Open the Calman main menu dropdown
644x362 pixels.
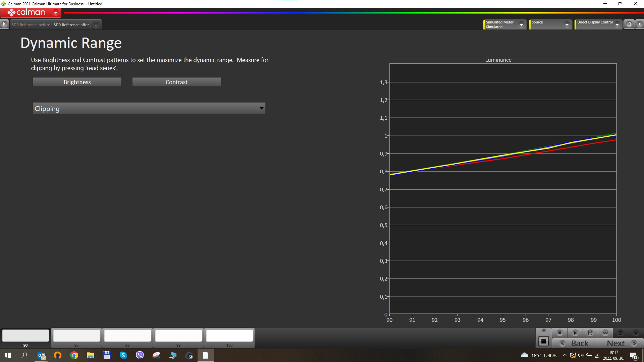pos(56,13)
